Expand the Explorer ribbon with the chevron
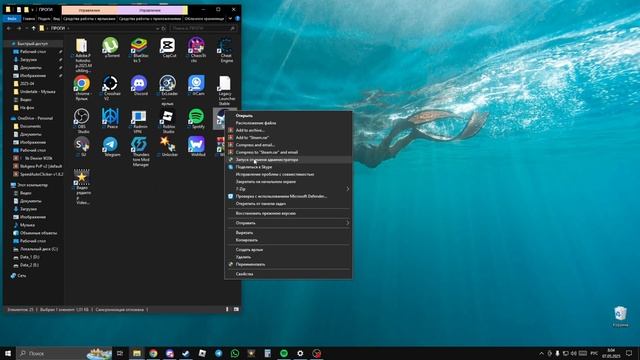640x360 pixels. tap(230, 19)
